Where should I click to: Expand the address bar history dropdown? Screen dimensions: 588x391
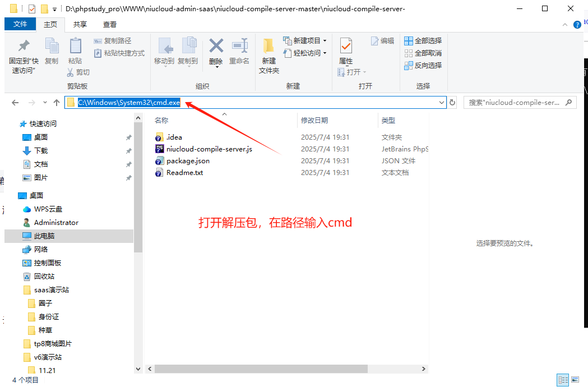coord(442,103)
